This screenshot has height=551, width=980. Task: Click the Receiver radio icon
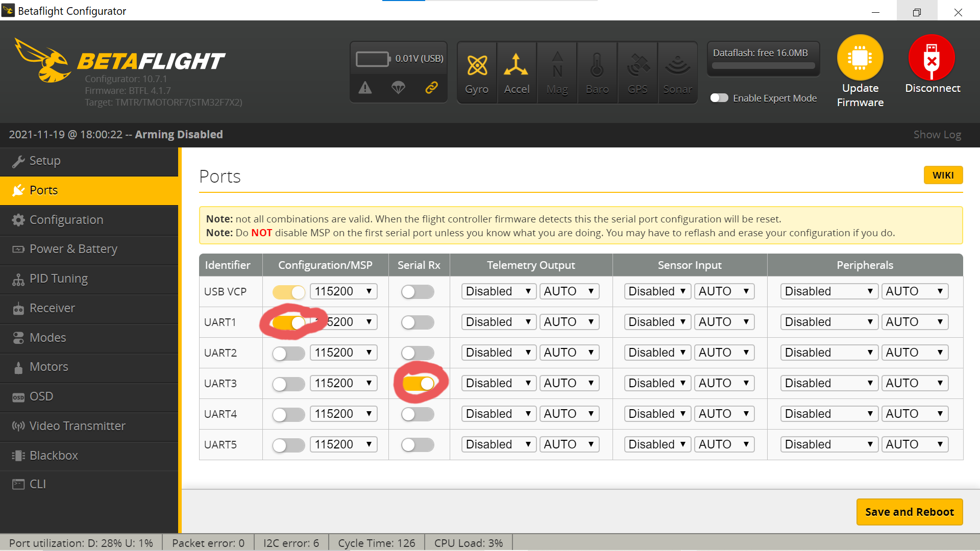click(18, 309)
